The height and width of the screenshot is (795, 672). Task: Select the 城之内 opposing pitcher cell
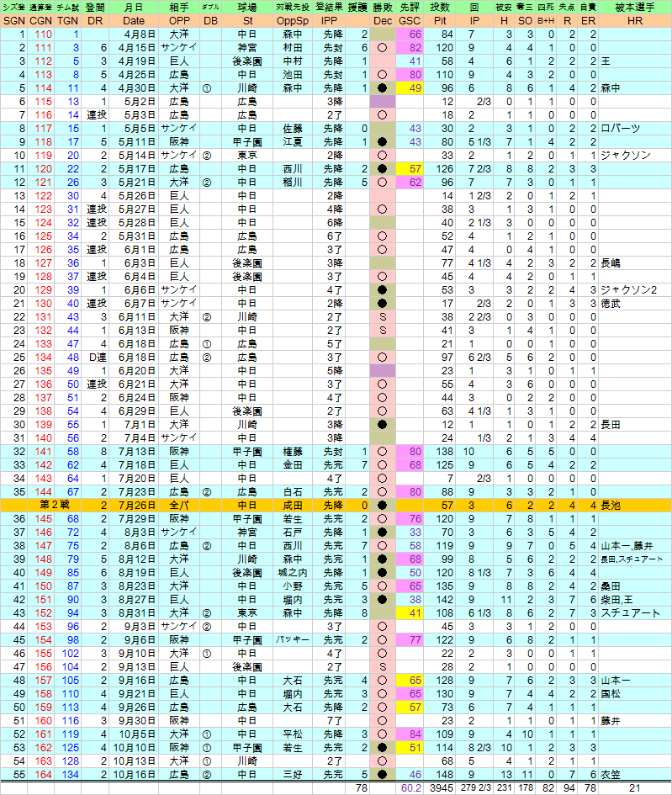[x=293, y=572]
